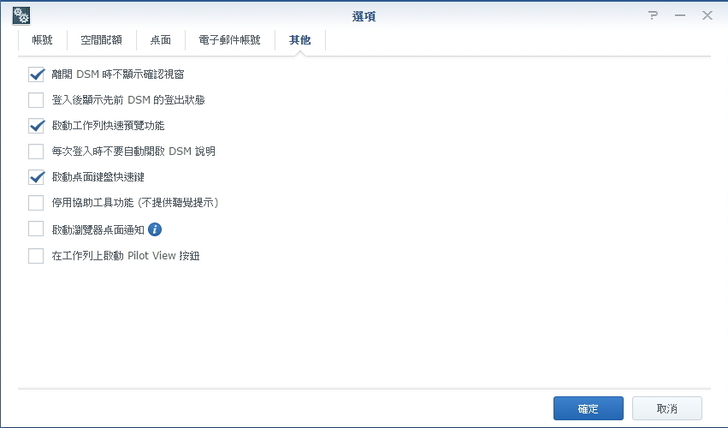Minimize the 選項 window
The image size is (728, 428).
(680, 15)
